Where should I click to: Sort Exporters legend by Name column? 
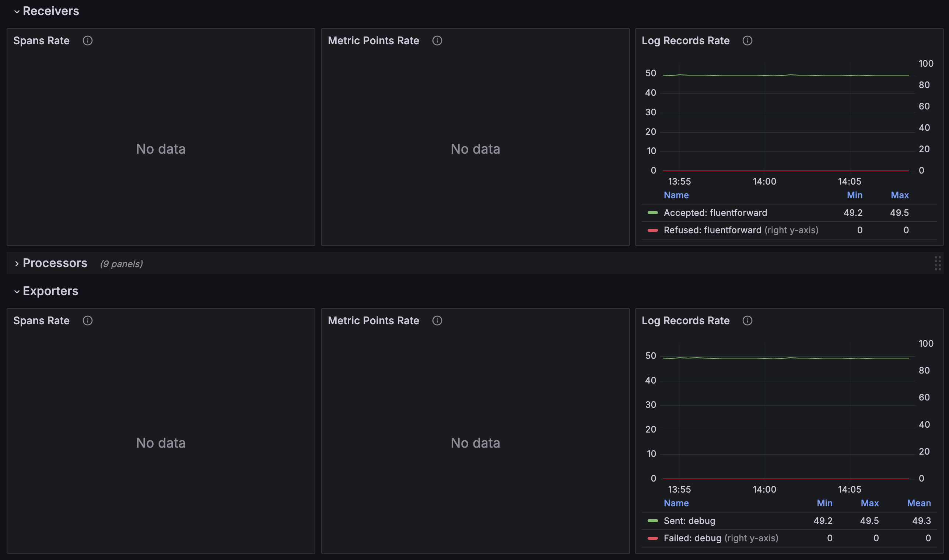click(x=676, y=503)
